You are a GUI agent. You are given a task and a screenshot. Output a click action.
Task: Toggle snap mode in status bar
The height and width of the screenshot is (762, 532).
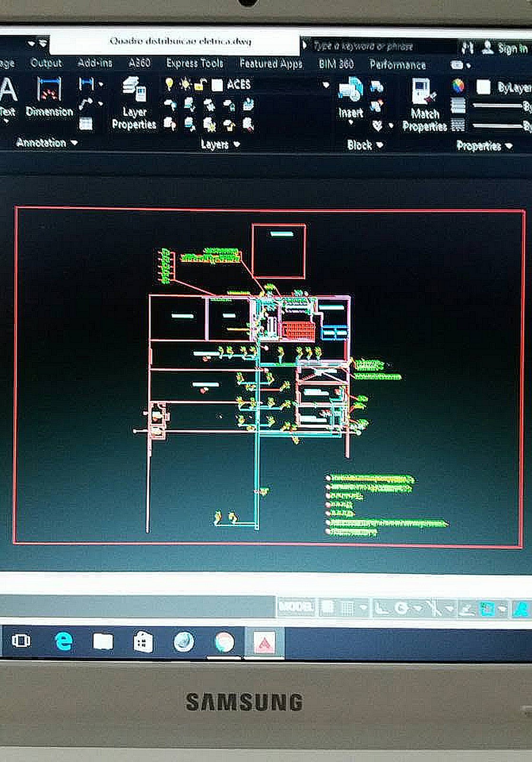tap(347, 608)
